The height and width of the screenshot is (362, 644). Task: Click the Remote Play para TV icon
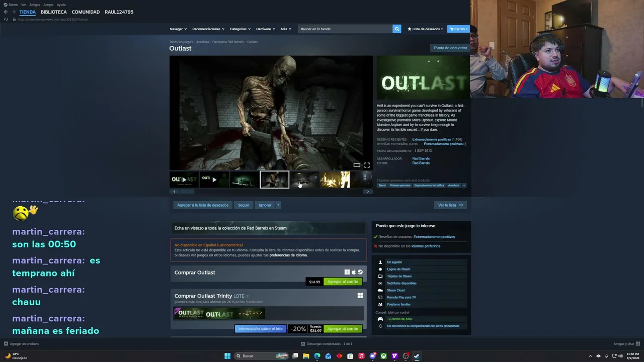tap(380, 297)
